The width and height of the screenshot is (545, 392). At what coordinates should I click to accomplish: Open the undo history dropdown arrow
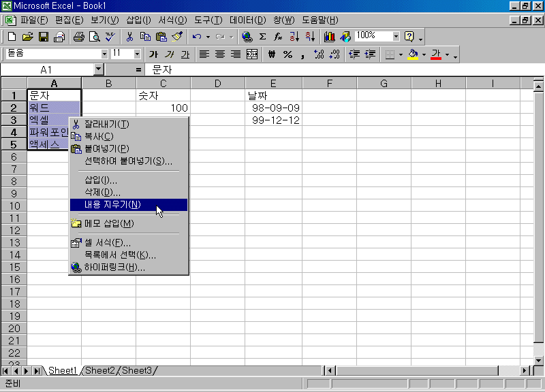(208, 37)
